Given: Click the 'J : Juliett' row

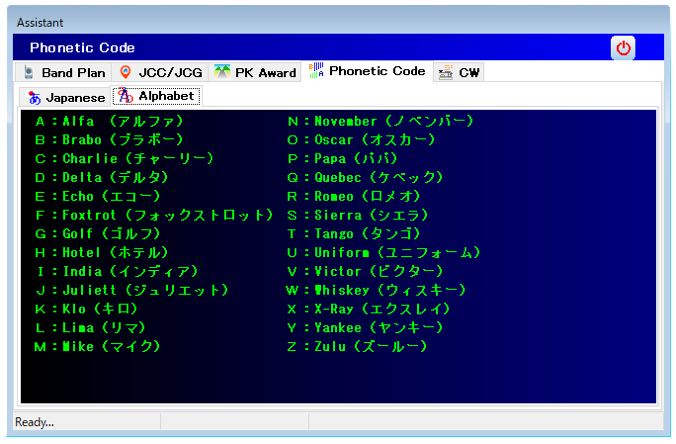Looking at the screenshot, I should [132, 290].
